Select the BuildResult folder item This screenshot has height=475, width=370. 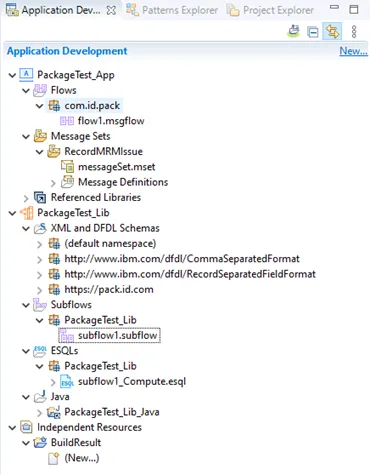pyautogui.click(x=76, y=443)
